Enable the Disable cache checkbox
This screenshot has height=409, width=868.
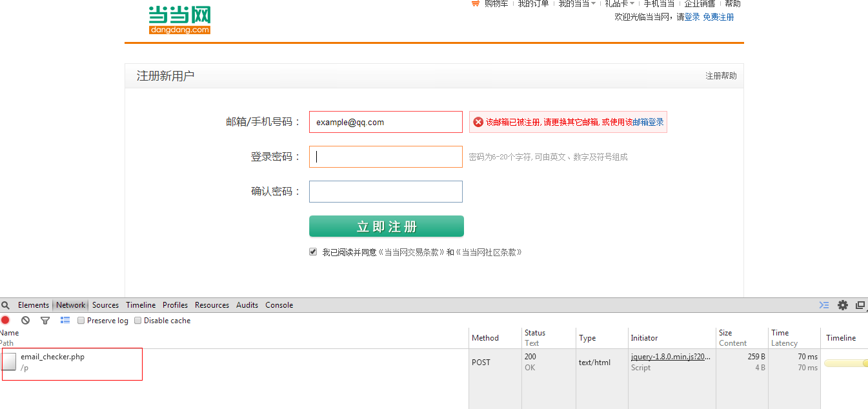[137, 320]
